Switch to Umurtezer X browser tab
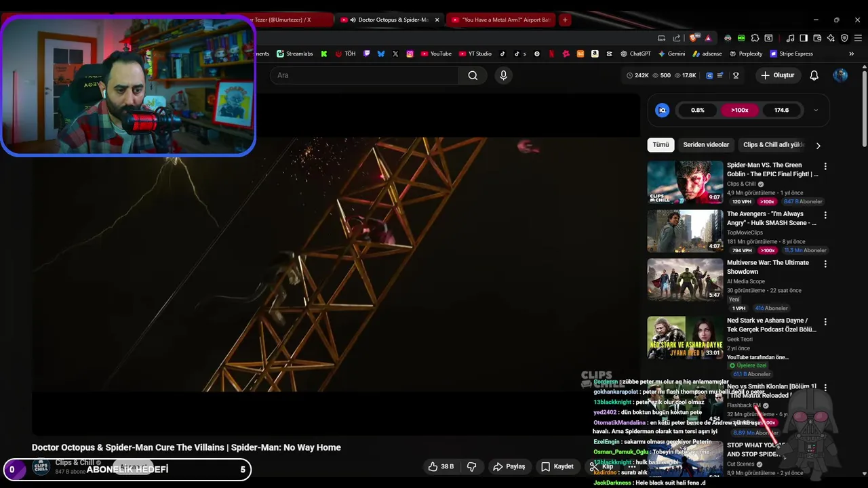The height and width of the screenshot is (488, 868). tap(292, 20)
